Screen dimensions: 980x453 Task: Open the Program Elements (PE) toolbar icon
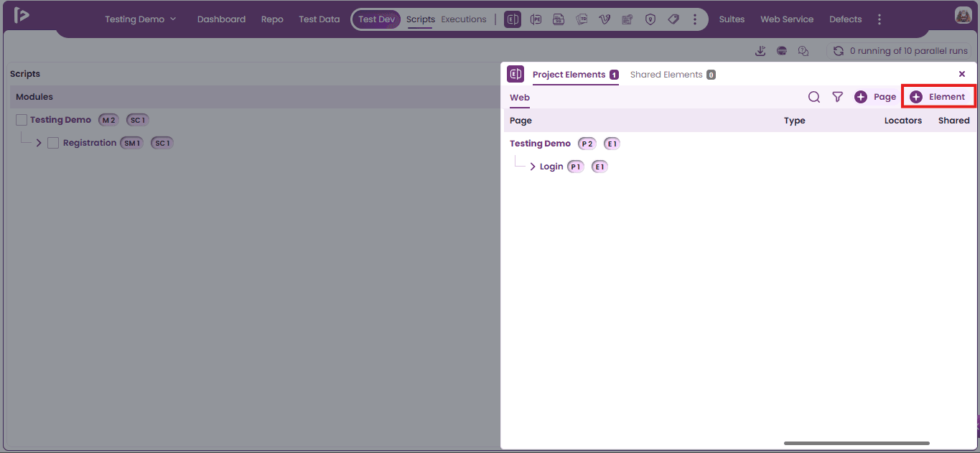pyautogui.click(x=536, y=19)
